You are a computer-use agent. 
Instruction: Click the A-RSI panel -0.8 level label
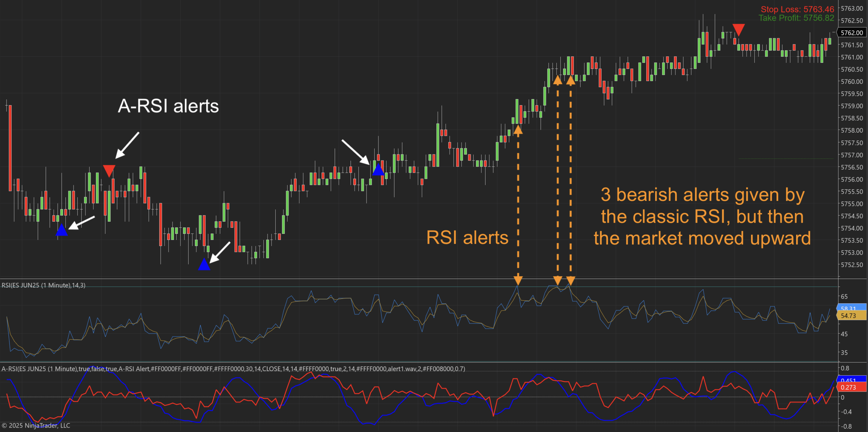click(x=846, y=426)
